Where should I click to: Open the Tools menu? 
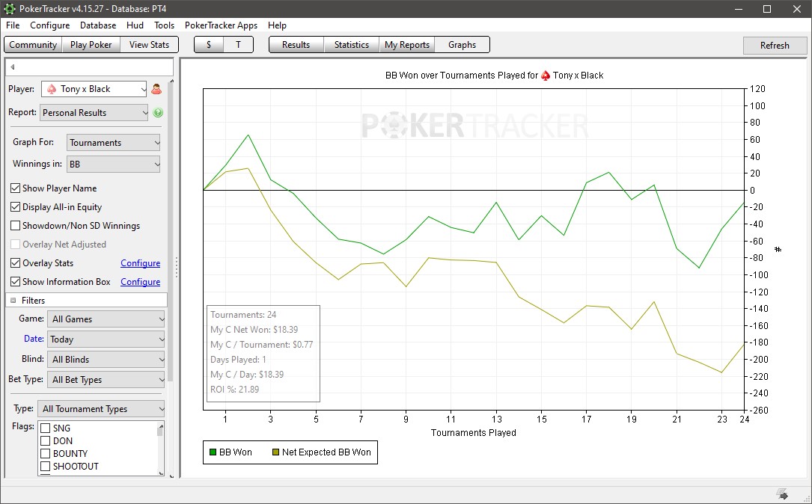(x=164, y=25)
